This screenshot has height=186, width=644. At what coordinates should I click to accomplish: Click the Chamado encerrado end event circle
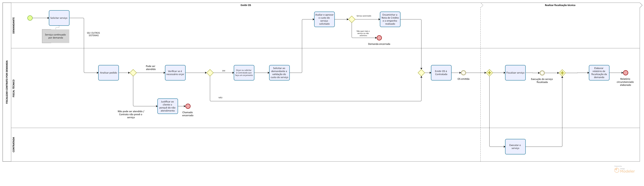coord(188,106)
